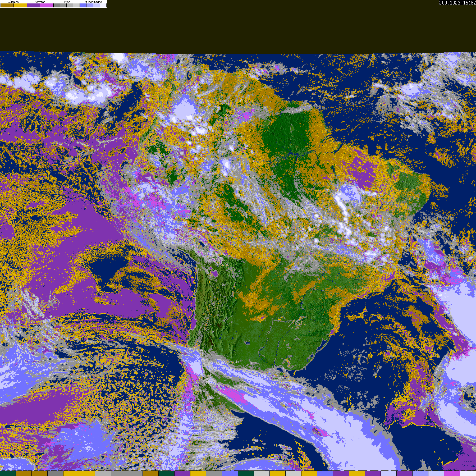Image resolution: width=476 pixels, height=476 pixels.
Task: Click the magenta segment in bottom color strip
Action: [x=452, y=473]
